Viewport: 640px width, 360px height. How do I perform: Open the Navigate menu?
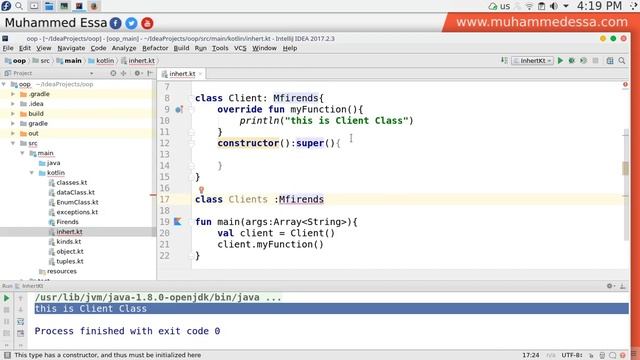[71, 48]
